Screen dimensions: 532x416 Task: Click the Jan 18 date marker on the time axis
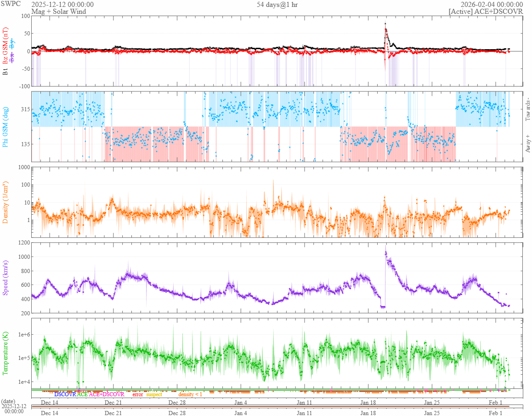pyautogui.click(x=368, y=402)
